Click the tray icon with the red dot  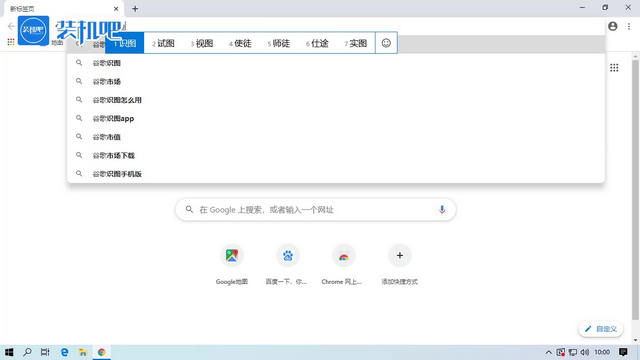(561, 352)
